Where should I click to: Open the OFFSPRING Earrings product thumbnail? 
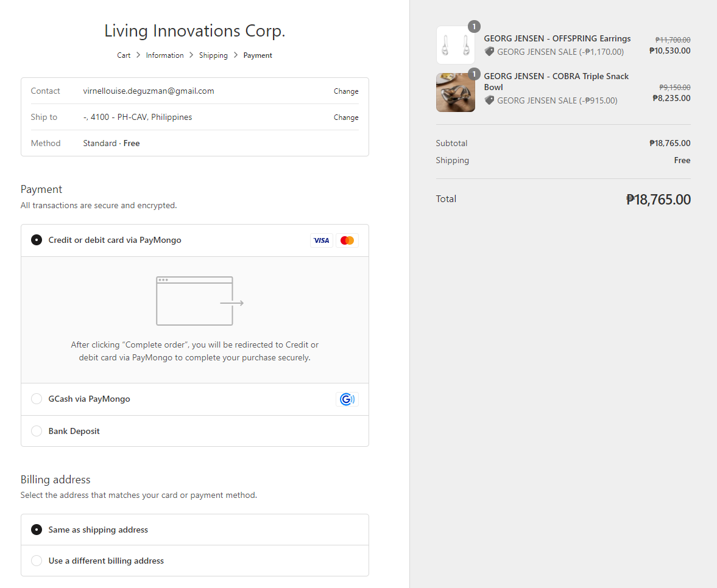click(456, 45)
